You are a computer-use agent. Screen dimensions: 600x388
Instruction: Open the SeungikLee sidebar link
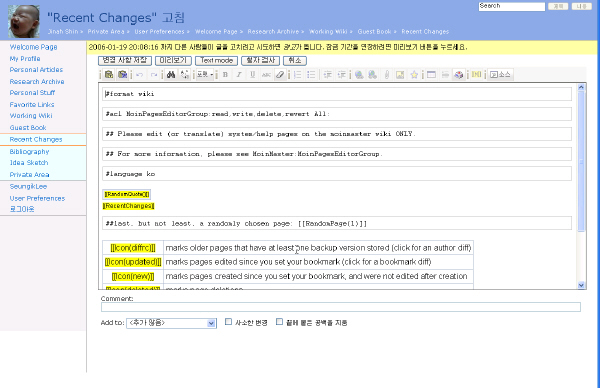click(x=28, y=186)
